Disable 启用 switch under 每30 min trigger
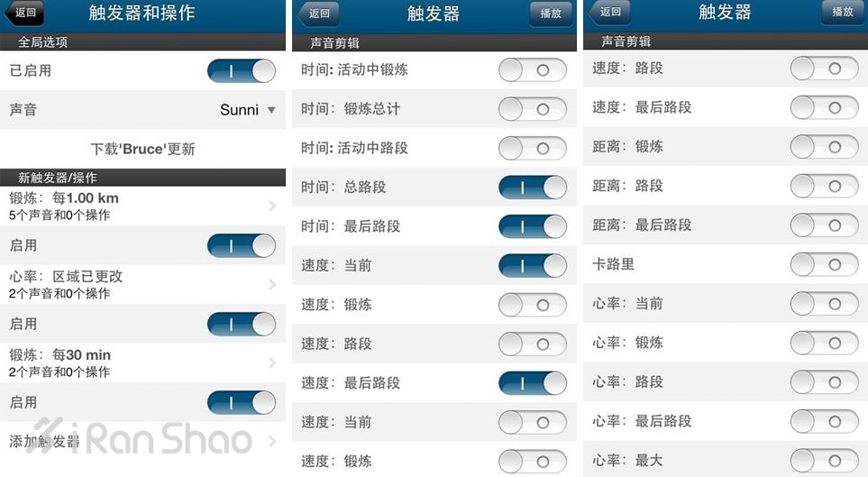Viewport: 868px width, 477px height. pyautogui.click(x=241, y=402)
